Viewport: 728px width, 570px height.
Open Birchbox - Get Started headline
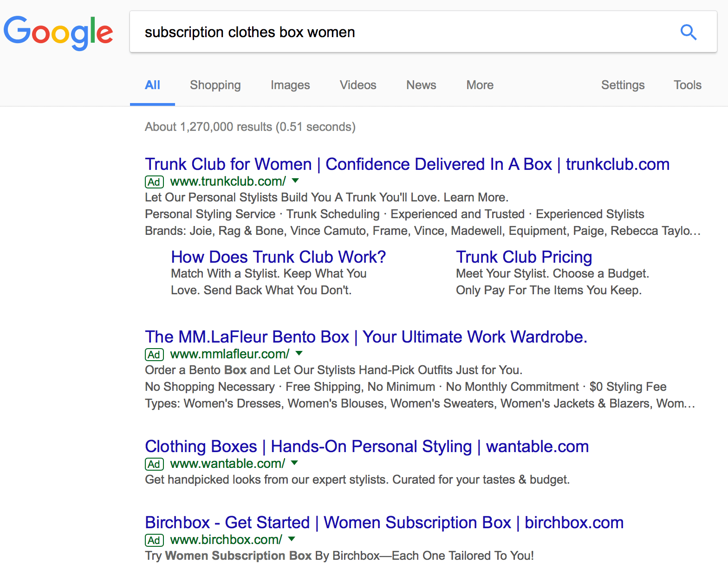click(384, 523)
